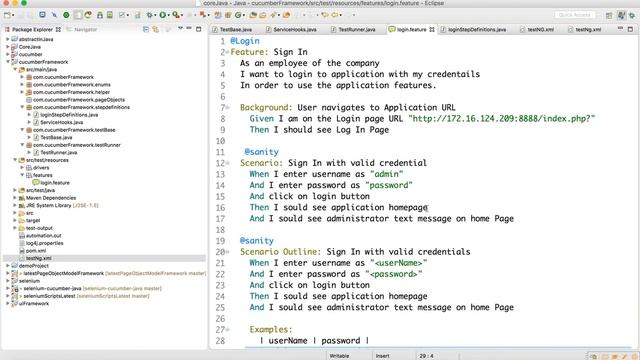
Task: Minimize the editor area
Action: pyautogui.click(x=620, y=29)
